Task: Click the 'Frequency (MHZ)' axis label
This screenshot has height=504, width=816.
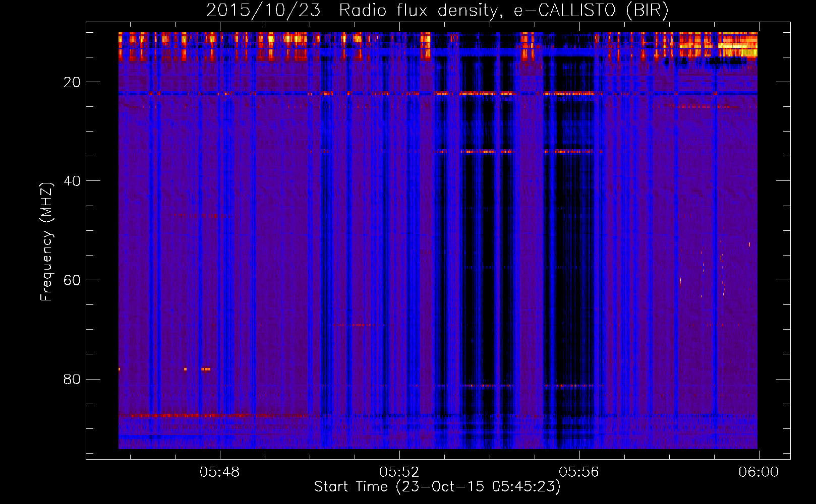Action: [46, 242]
